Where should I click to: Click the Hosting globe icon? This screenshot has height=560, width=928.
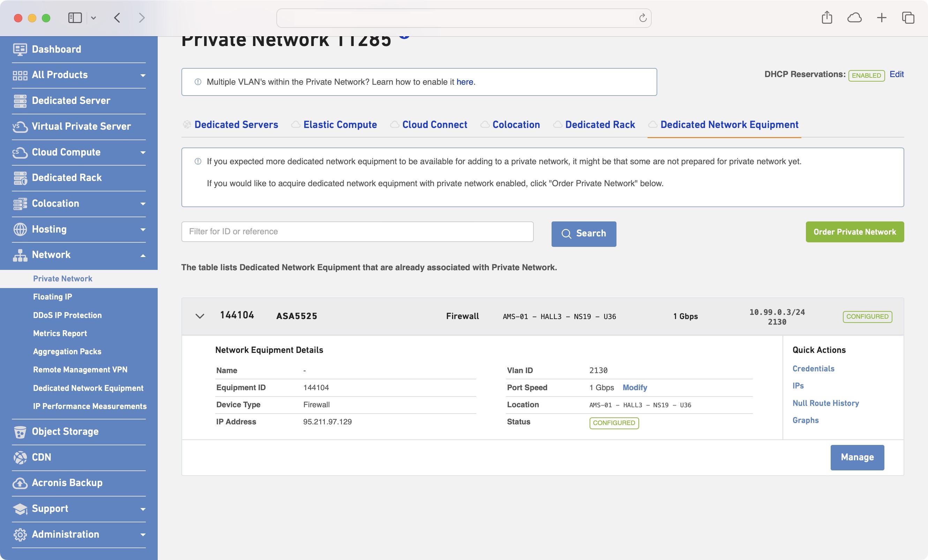click(20, 229)
